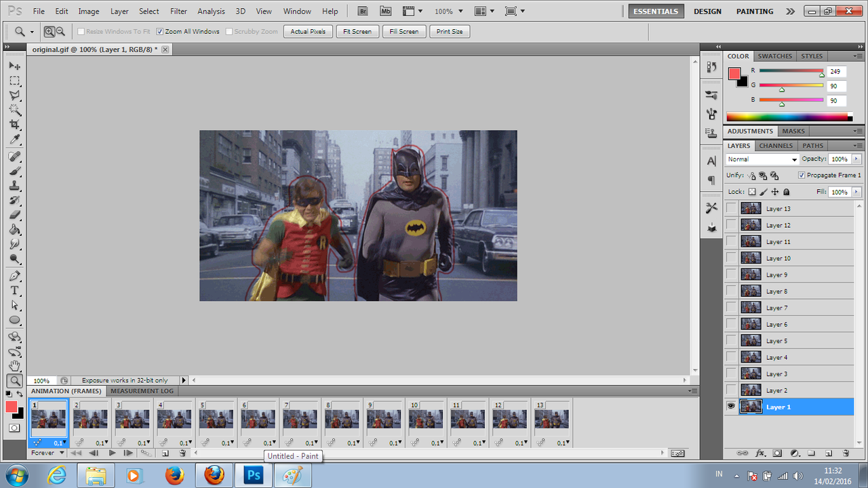The width and height of the screenshot is (868, 488).
Task: Select the Paint Bucket tool
Action: pyautogui.click(x=14, y=230)
